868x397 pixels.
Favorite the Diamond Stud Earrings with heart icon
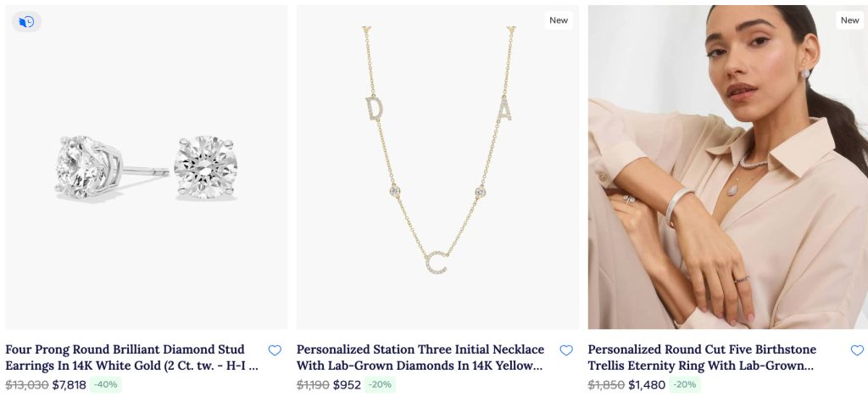click(275, 350)
